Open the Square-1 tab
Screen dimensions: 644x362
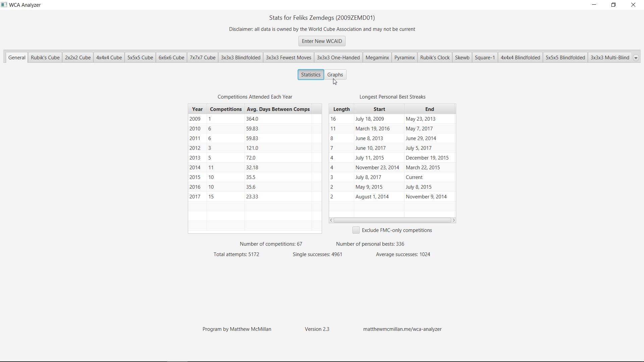pyautogui.click(x=485, y=58)
